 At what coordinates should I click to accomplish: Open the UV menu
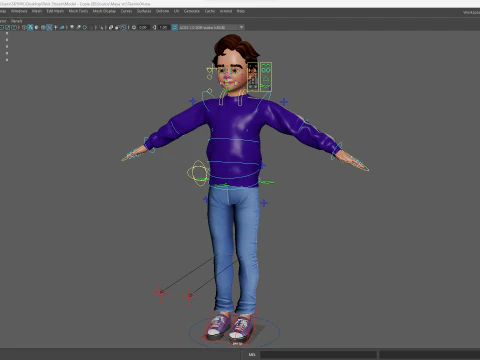click(x=176, y=11)
